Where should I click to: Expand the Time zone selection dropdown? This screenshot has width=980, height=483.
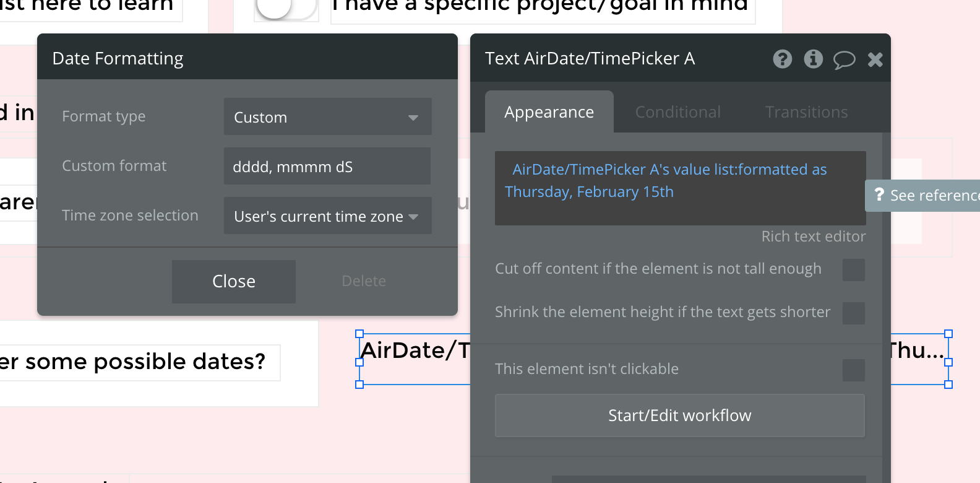[327, 216]
